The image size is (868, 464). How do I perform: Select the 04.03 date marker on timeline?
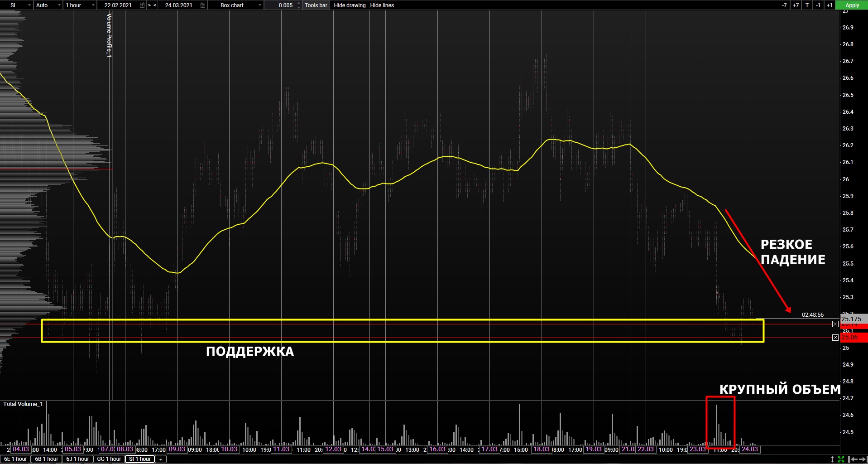click(20, 449)
